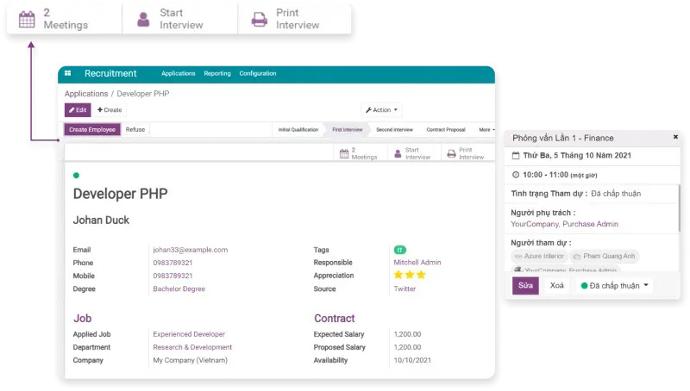
Task: Toggle the green kanban status dot
Action: click(76, 175)
